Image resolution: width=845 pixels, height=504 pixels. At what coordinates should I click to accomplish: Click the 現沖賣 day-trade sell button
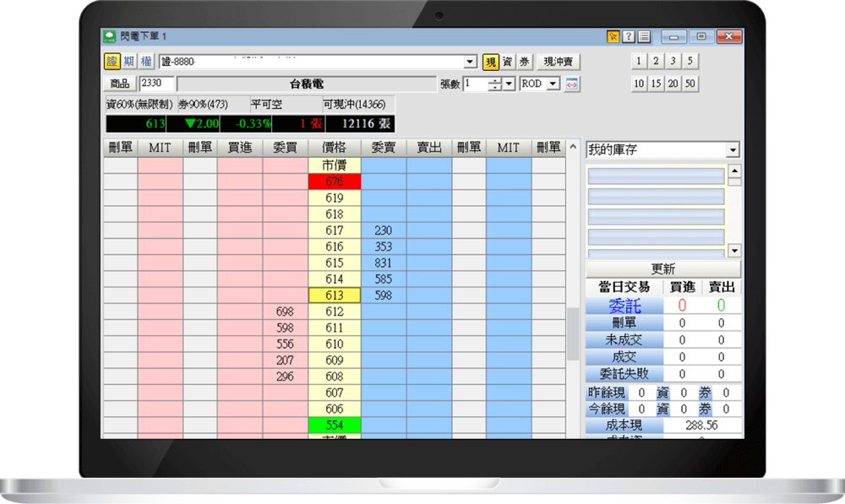pyautogui.click(x=558, y=62)
